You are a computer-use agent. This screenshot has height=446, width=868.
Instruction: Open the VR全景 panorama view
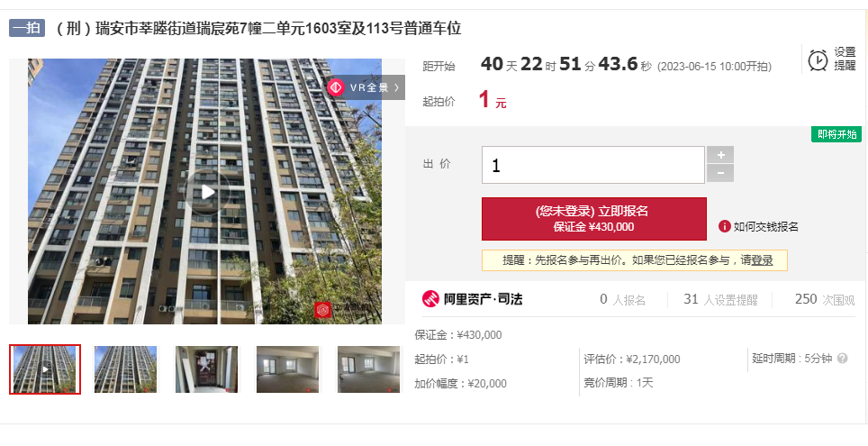(366, 87)
